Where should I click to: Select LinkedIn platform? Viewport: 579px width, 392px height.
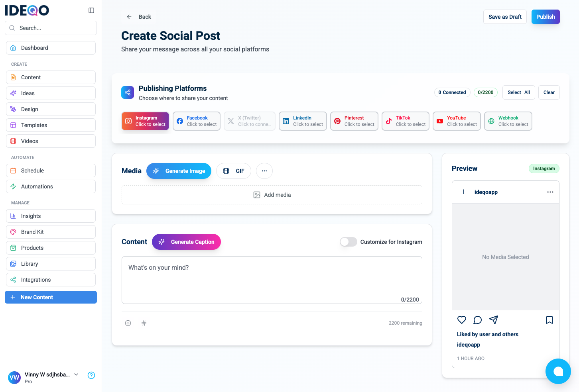click(303, 121)
